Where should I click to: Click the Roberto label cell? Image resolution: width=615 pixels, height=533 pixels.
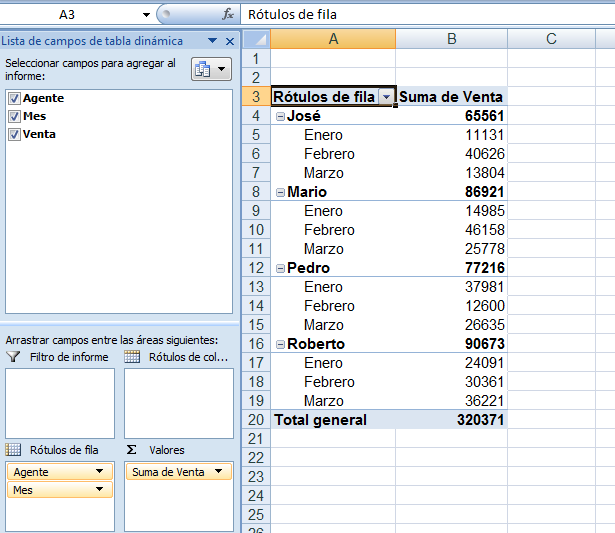tap(333, 344)
